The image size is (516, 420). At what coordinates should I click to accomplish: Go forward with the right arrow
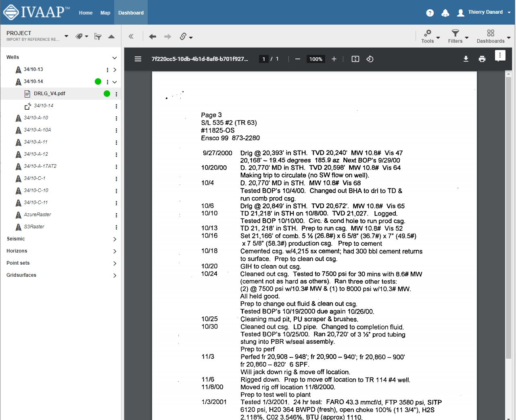[x=168, y=36]
